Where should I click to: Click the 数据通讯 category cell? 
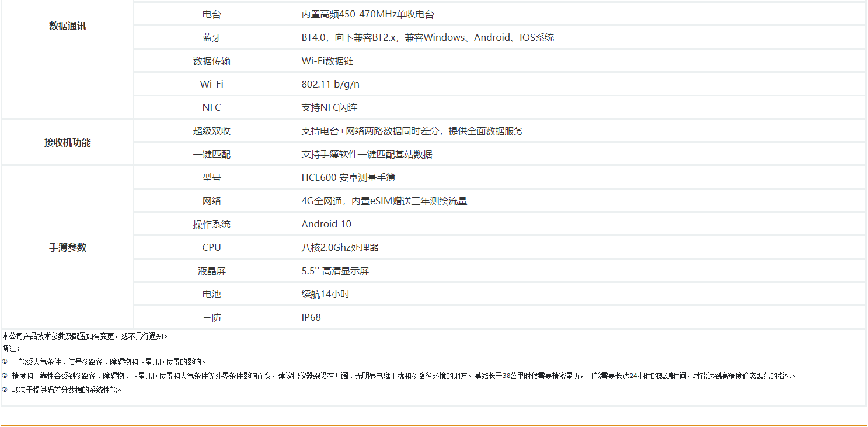click(x=67, y=26)
